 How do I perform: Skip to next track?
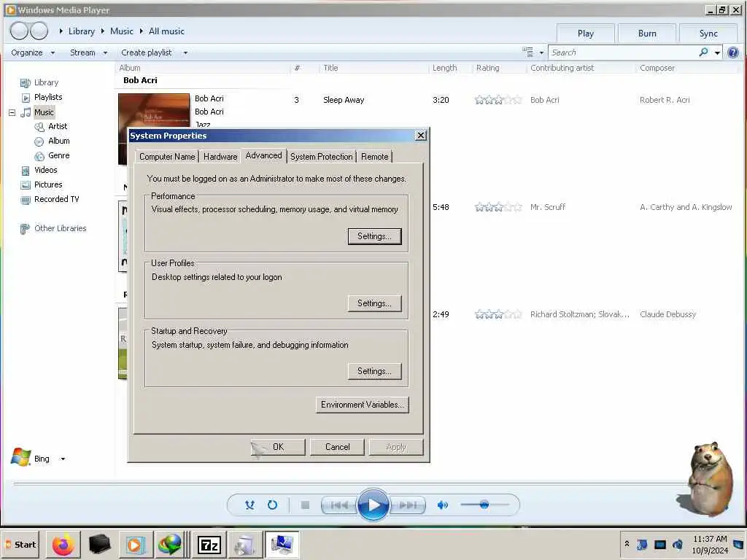click(407, 505)
